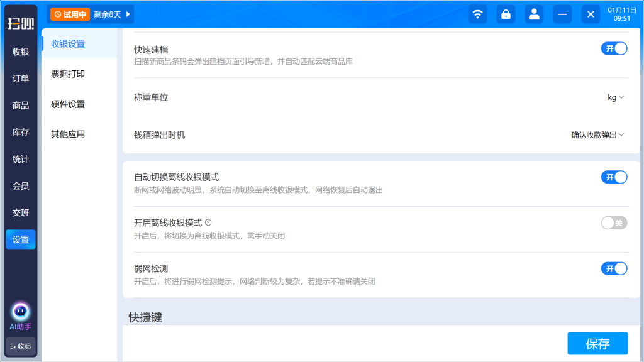The image size is (644, 362).
Task: Click the 试用中 trial status badge
Action: click(x=70, y=14)
